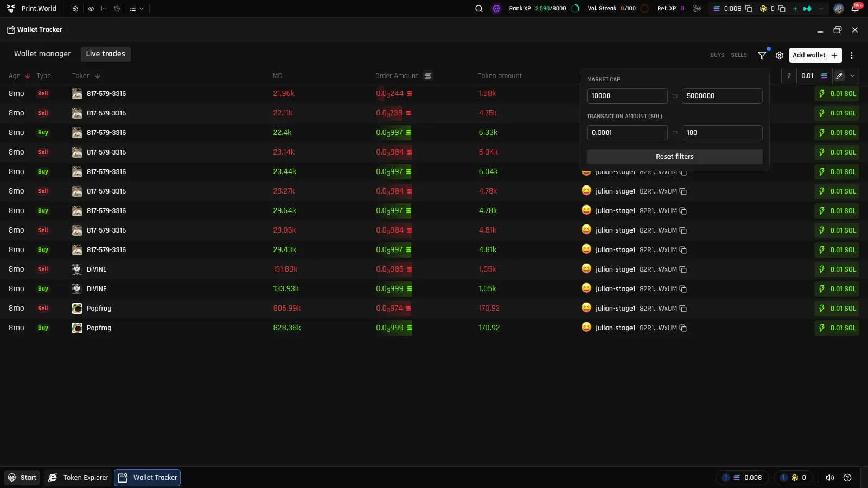Image resolution: width=868 pixels, height=488 pixels.
Task: Open token 817-579-3316 in 22.4k row
Action: (x=106, y=133)
